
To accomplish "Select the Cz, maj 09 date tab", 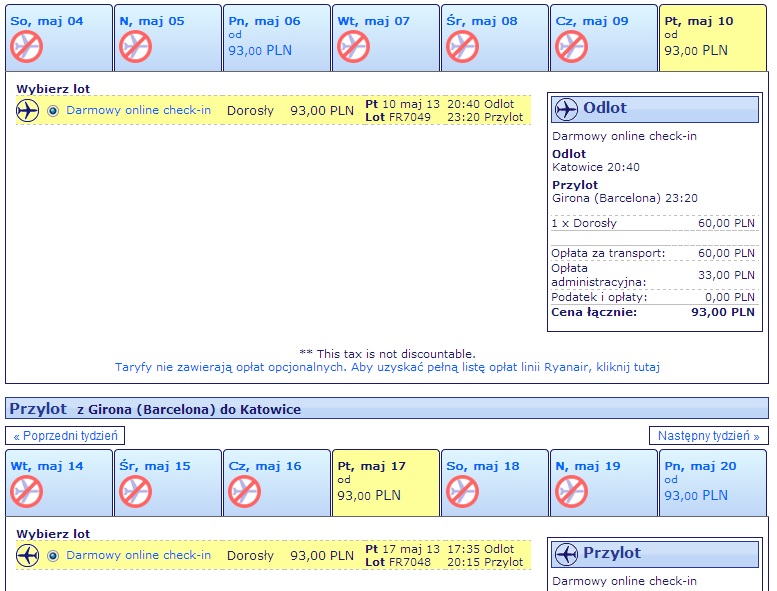I will [x=604, y=38].
